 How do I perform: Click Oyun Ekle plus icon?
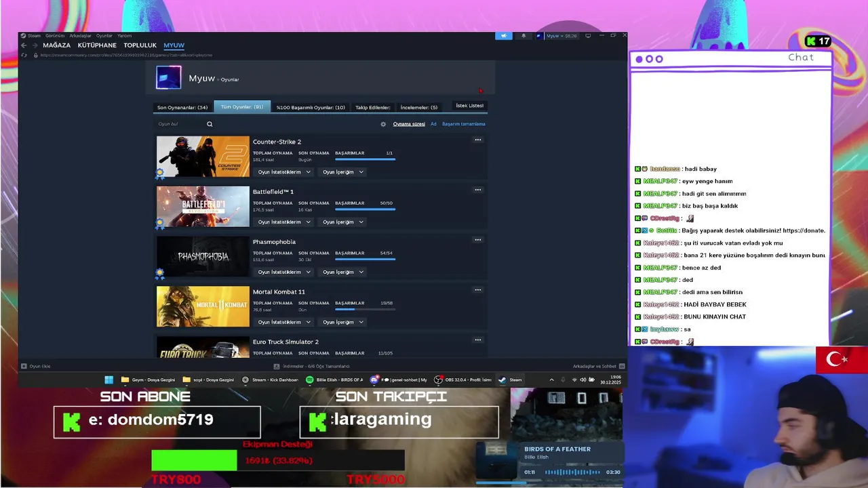24,366
